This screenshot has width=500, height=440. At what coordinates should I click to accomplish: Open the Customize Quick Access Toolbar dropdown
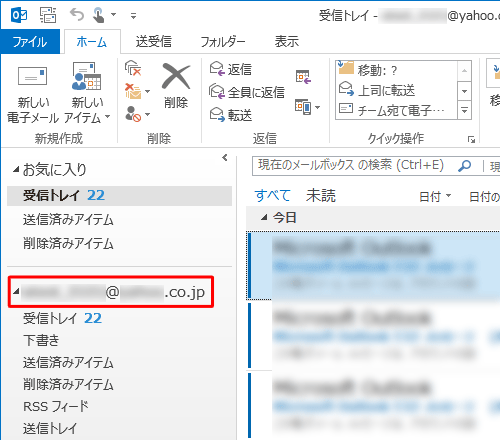[133, 16]
